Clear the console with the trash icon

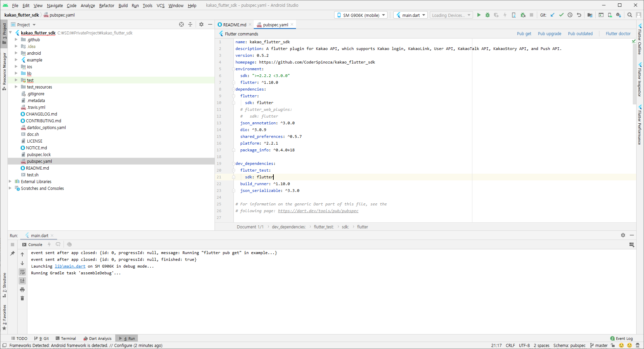click(22, 298)
